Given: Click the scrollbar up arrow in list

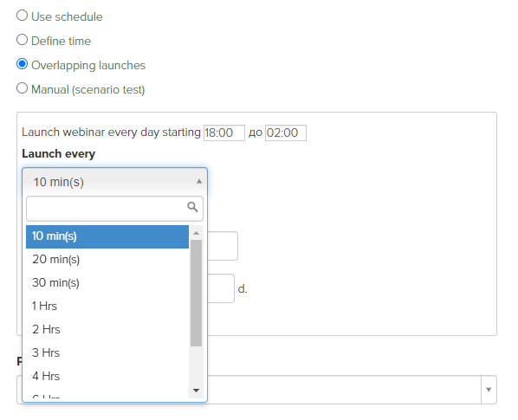Looking at the screenshot, I should tap(197, 233).
